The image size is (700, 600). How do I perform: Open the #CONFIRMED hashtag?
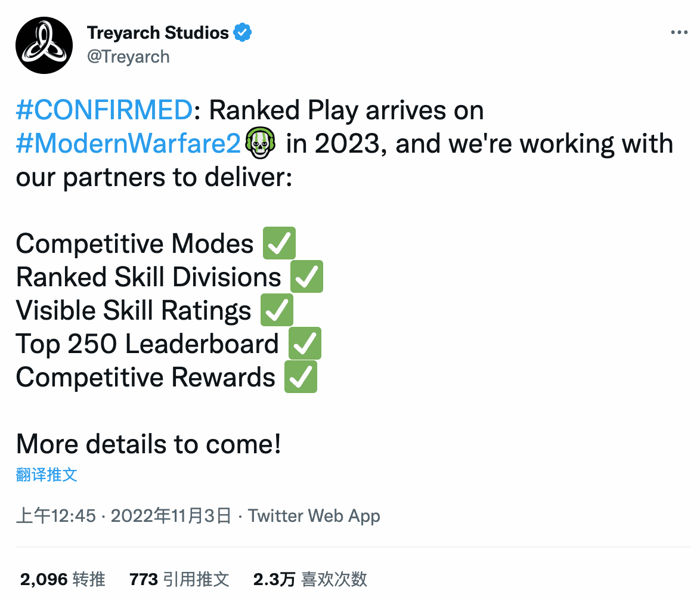click(x=104, y=110)
